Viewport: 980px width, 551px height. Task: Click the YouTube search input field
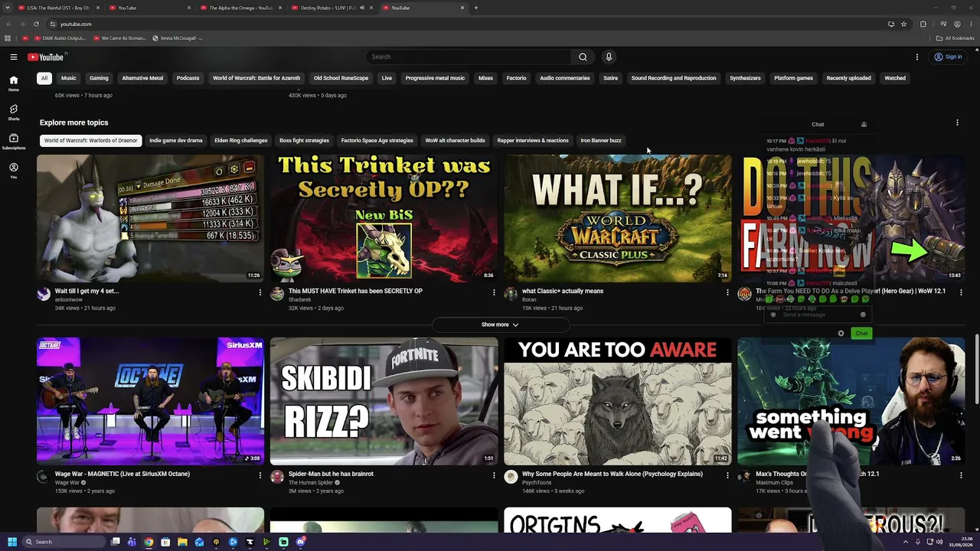(x=469, y=57)
